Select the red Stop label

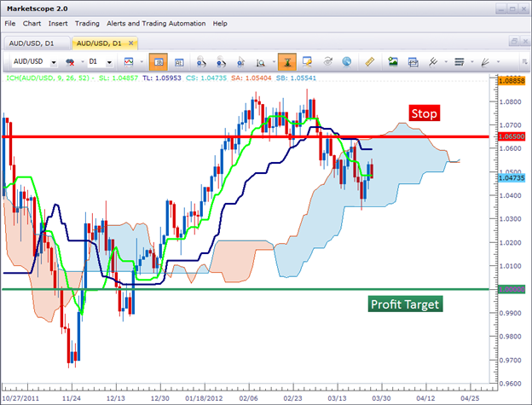[424, 113]
